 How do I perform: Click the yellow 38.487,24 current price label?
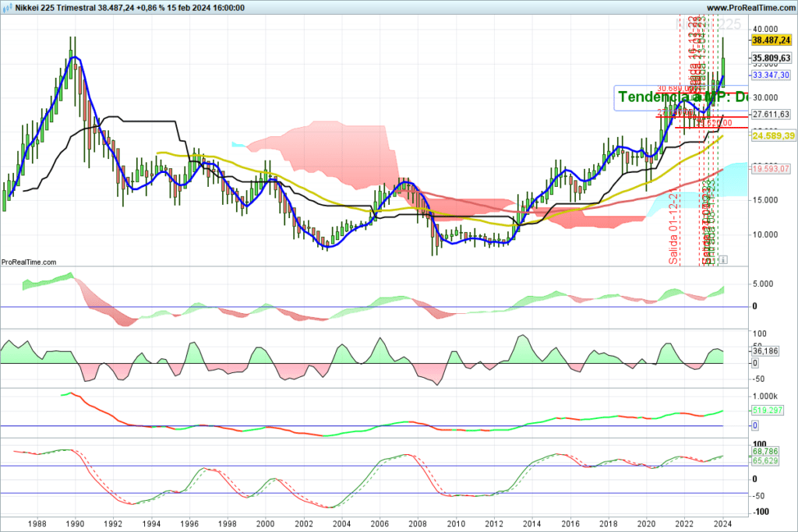tap(771, 41)
